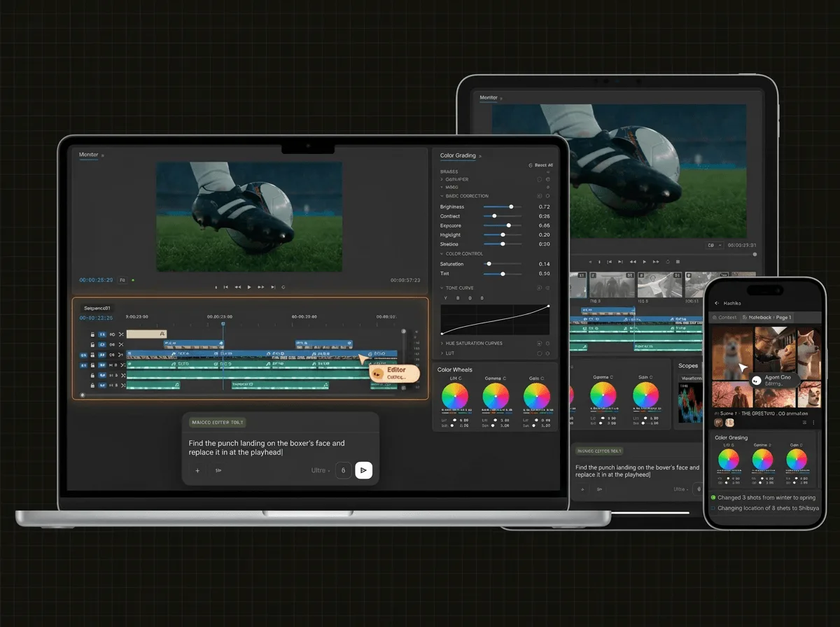Toggle the Qualifier section enable circle
This screenshot has height=627, width=840.
click(539, 179)
